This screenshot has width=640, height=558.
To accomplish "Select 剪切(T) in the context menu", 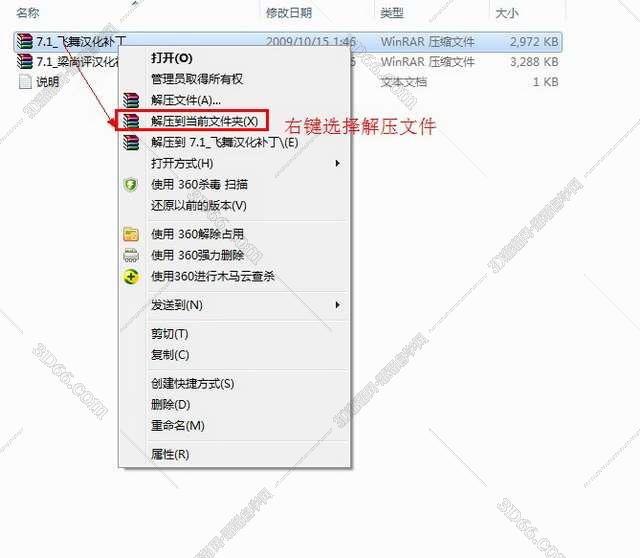I will tap(170, 334).
